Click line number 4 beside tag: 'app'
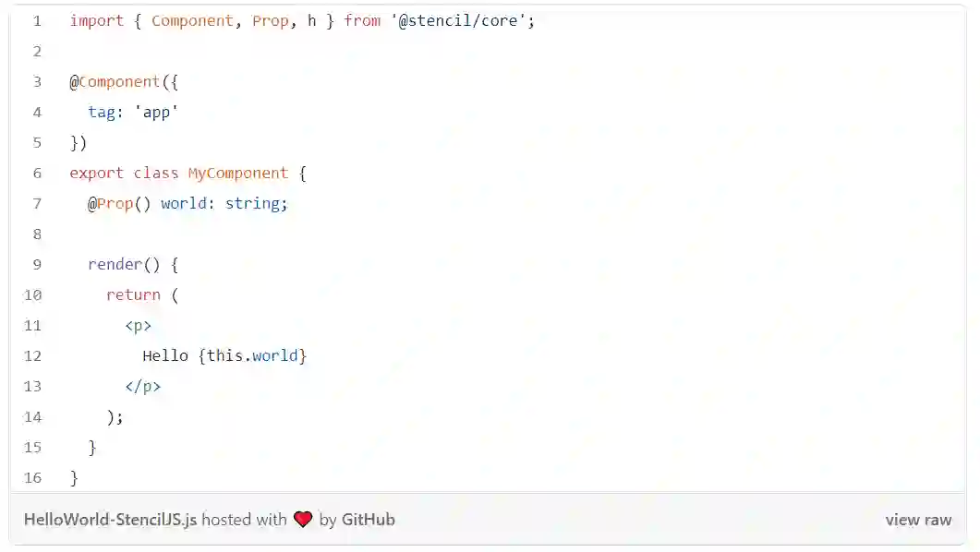Viewport: 980px width, 552px height. (x=37, y=112)
